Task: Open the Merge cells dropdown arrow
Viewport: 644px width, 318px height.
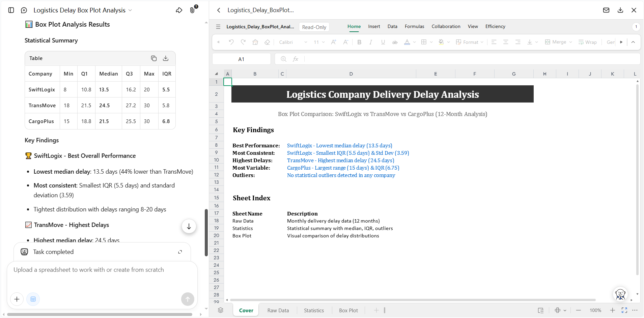Action: click(570, 42)
